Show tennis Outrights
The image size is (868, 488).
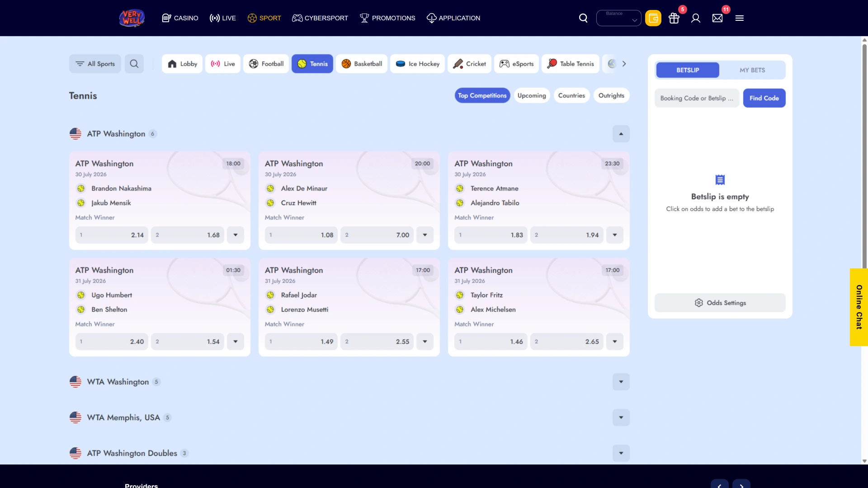point(611,95)
